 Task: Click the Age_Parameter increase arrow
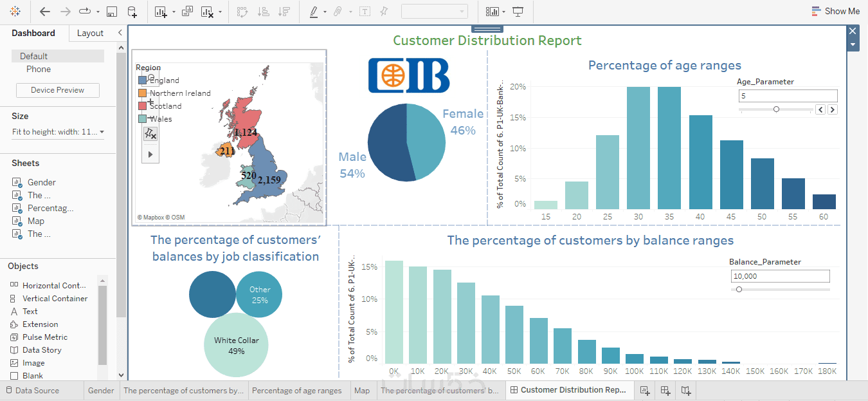pyautogui.click(x=832, y=109)
